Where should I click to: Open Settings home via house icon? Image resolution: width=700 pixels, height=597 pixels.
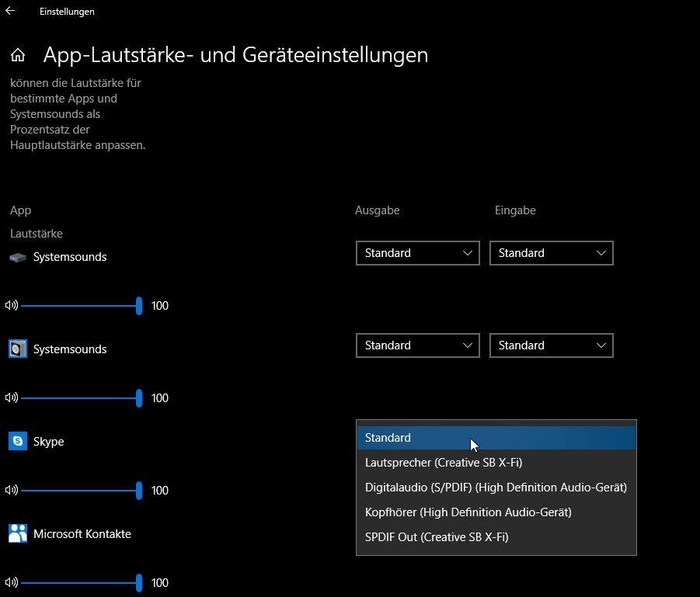pyautogui.click(x=18, y=55)
